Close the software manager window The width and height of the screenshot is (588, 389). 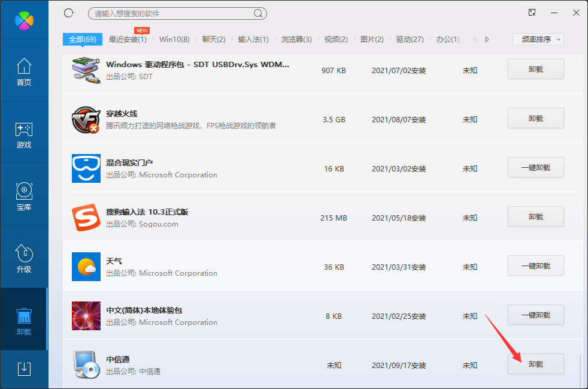(577, 13)
